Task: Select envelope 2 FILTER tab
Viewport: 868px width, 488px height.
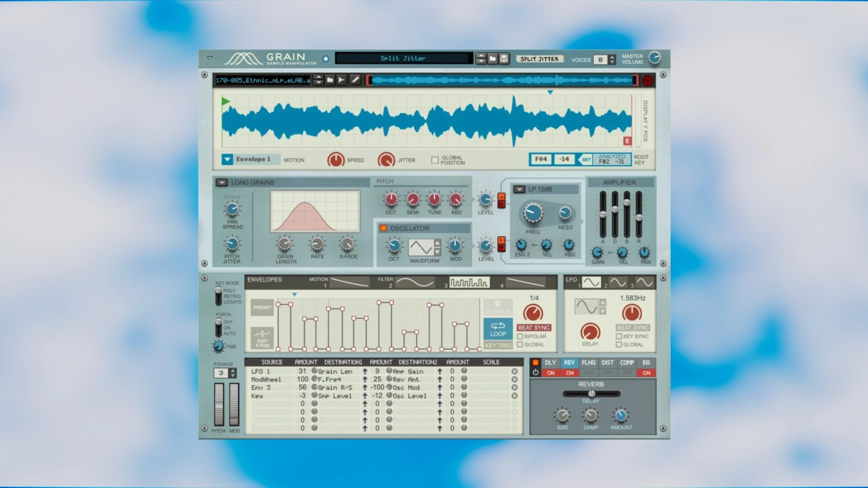Action: [415, 282]
